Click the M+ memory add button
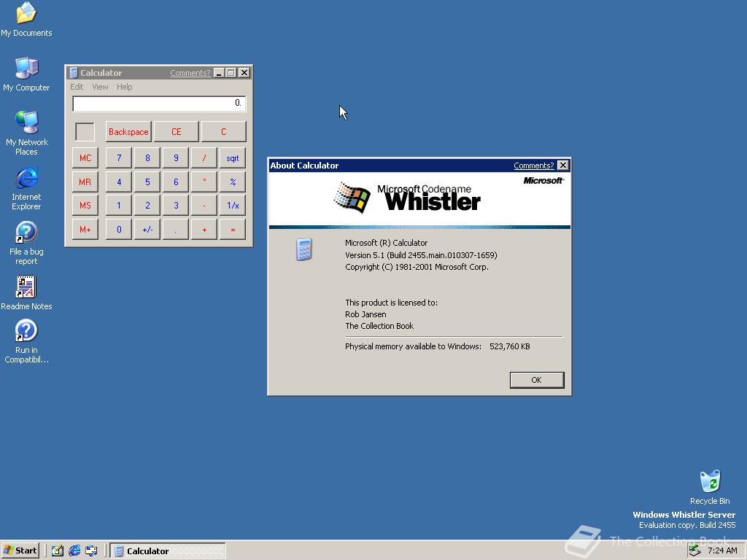Image resolution: width=747 pixels, height=560 pixels. 85,230
